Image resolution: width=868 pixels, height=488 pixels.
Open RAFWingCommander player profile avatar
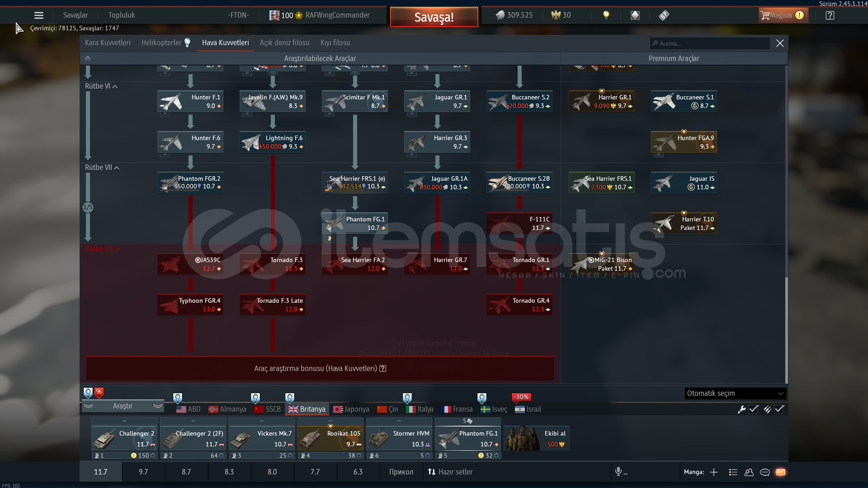pos(274,15)
